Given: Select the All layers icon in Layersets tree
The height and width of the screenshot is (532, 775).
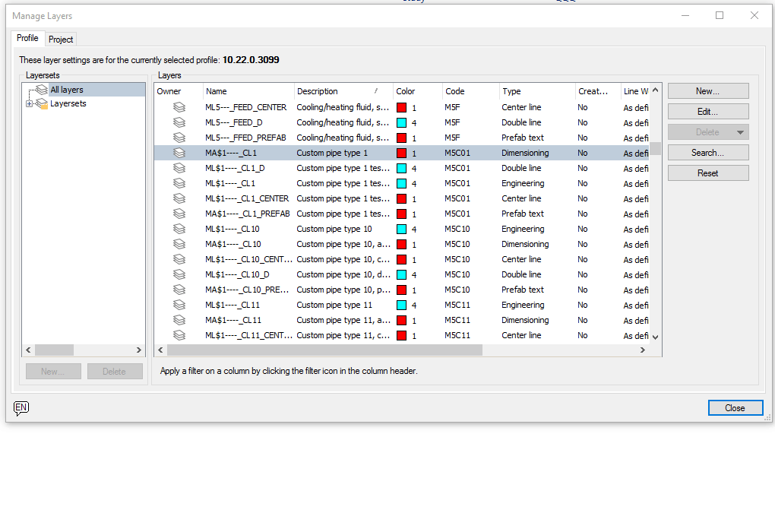Looking at the screenshot, I should pyautogui.click(x=42, y=90).
